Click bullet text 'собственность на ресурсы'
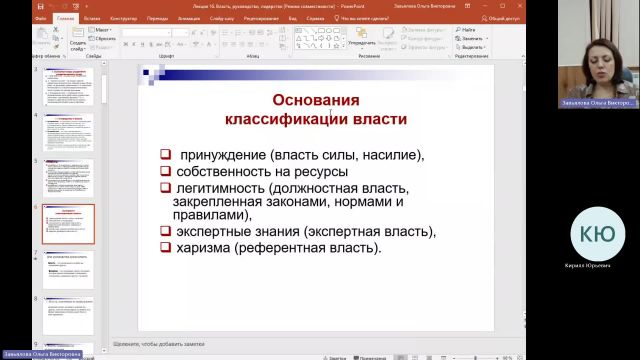 pos(262,171)
